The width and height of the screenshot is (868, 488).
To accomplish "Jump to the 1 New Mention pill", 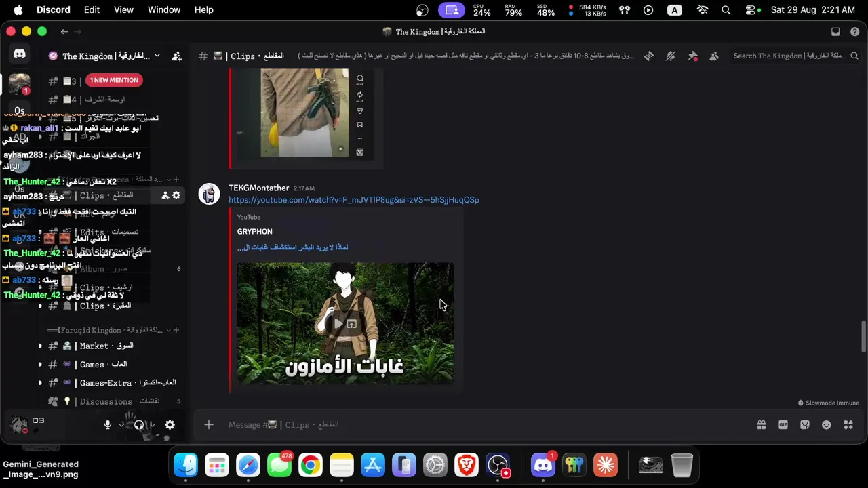I will click(x=114, y=80).
